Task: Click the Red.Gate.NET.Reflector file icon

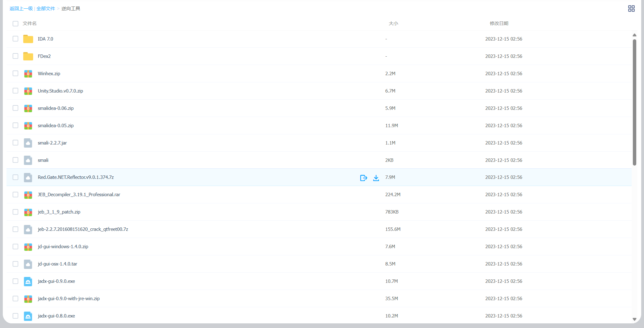Action: (x=28, y=178)
